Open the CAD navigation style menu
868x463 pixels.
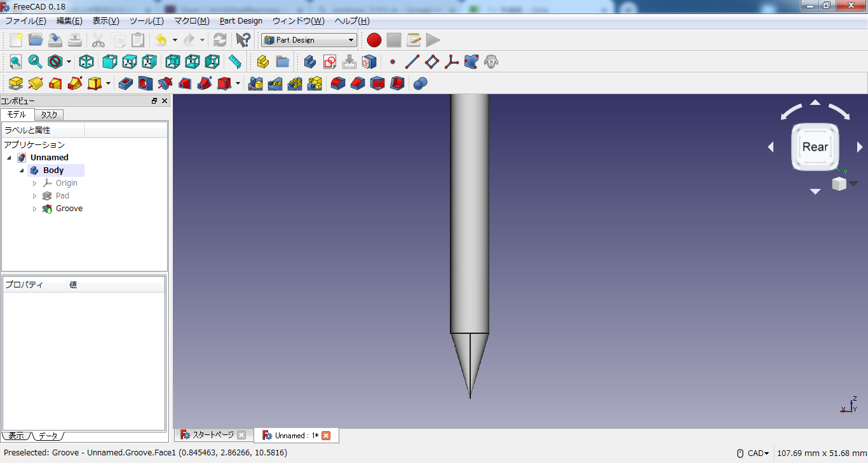(753, 453)
